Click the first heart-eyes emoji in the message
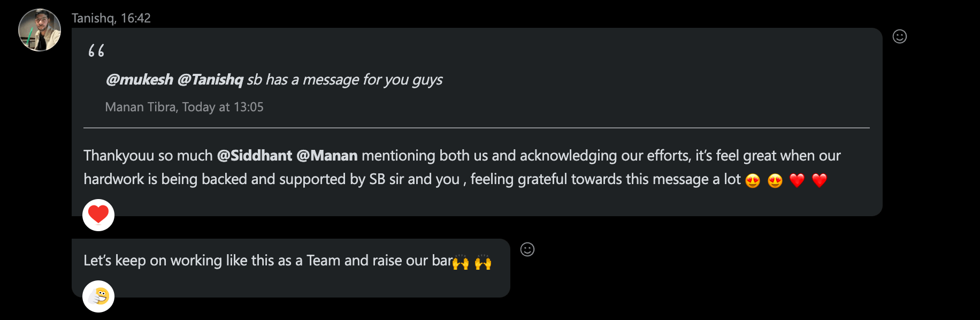The image size is (980, 320). coord(753,181)
